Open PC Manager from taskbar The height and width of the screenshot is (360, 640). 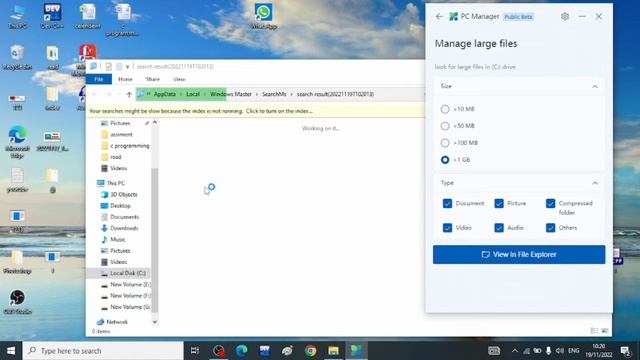click(357, 351)
